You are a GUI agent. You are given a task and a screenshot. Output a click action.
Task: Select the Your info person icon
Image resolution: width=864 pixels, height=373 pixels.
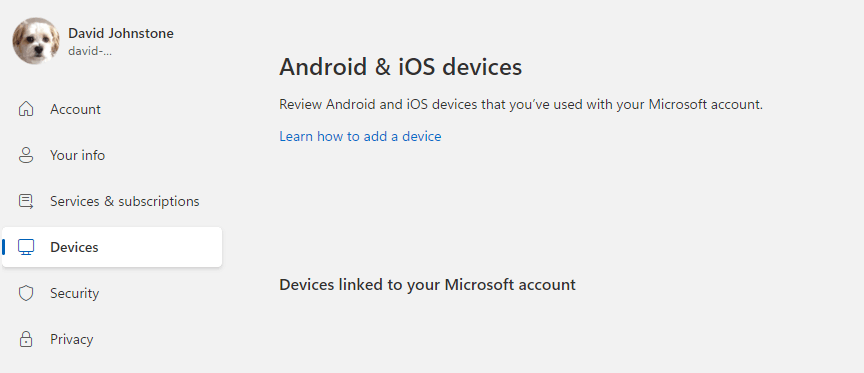(26, 155)
